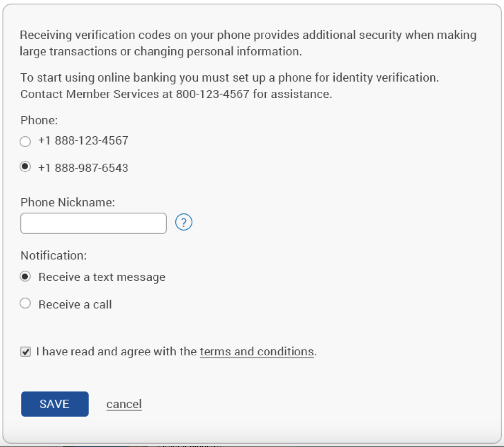Save the phone verification settings

[54, 404]
